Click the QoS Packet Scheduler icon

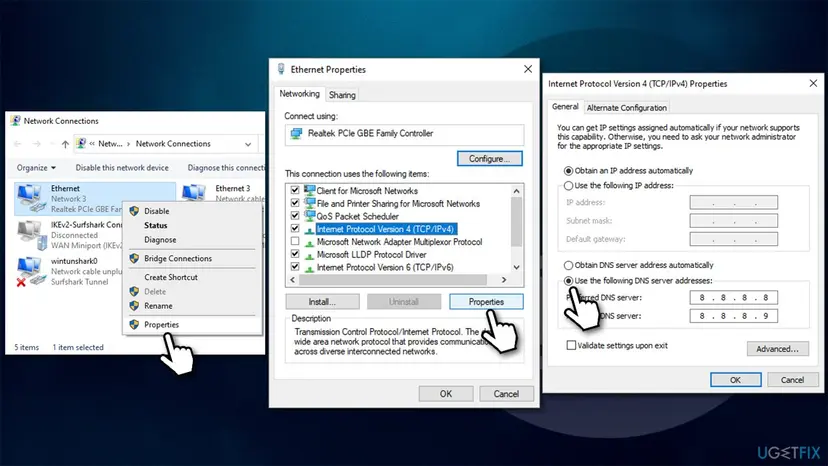[309, 216]
